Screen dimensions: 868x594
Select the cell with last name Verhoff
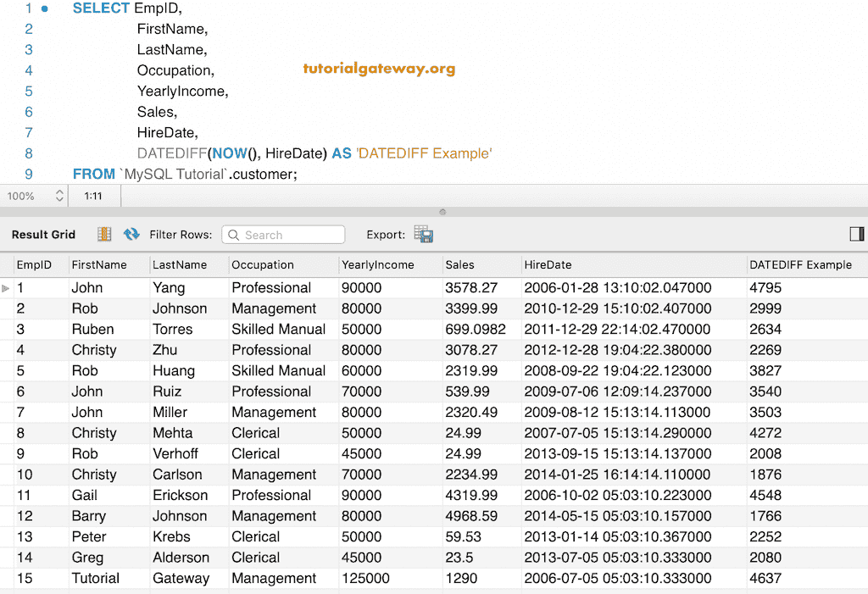(174, 454)
